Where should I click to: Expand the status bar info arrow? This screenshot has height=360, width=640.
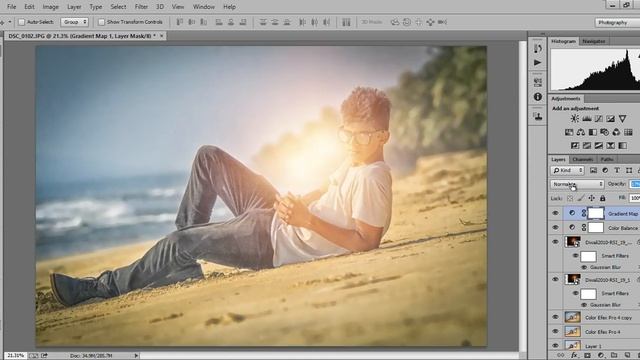coord(136,356)
